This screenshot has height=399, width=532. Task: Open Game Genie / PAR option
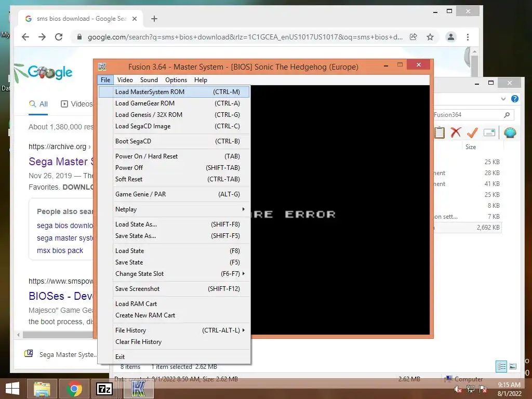click(x=174, y=194)
